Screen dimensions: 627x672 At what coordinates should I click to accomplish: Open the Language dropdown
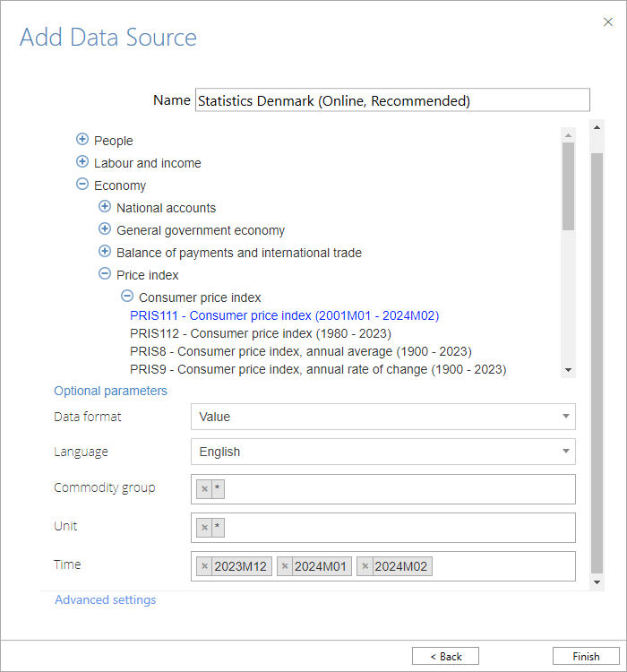[x=383, y=452]
